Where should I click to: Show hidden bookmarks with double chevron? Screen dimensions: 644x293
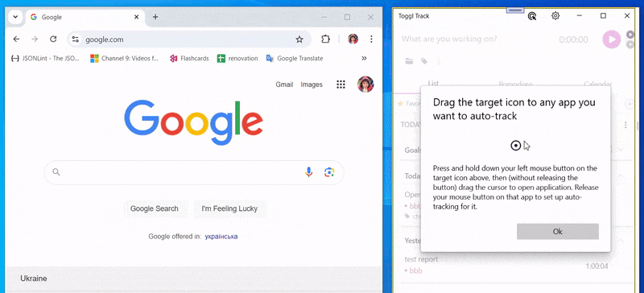coord(364,58)
